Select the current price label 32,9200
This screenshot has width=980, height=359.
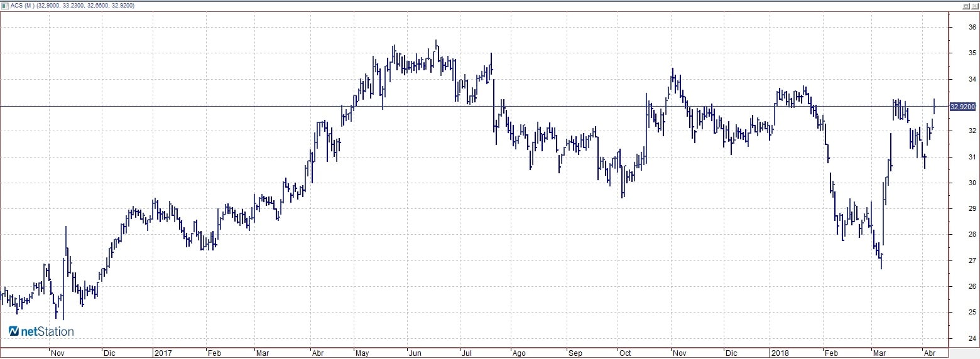[963, 107]
